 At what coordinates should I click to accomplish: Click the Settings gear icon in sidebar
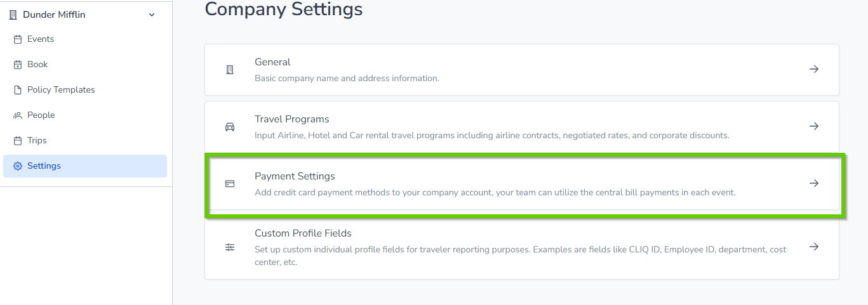coord(18,166)
